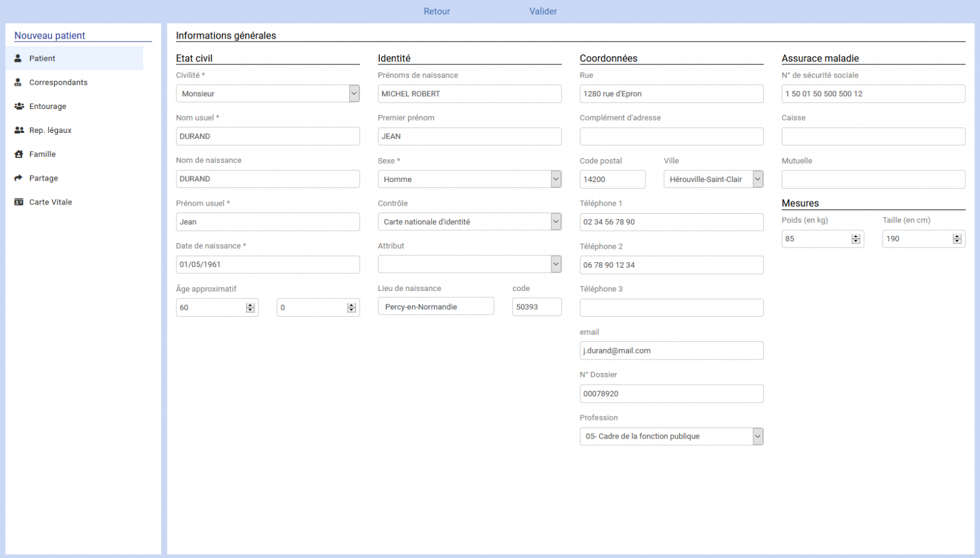Expand the Profession dropdown

(671, 436)
